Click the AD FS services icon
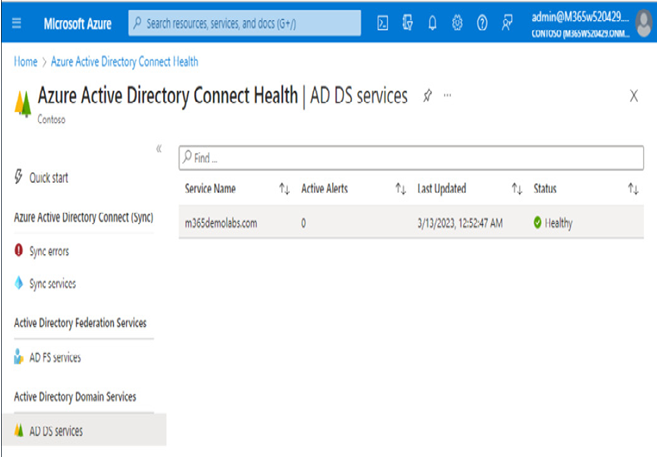The image size is (658, 464). click(18, 357)
